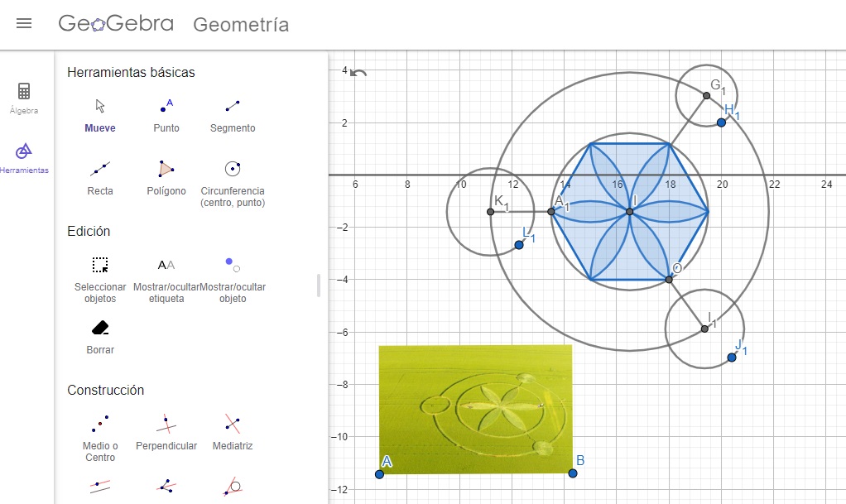The height and width of the screenshot is (504, 846).
Task: Select Circunferencia (centro, punto) tool
Action: (233, 184)
